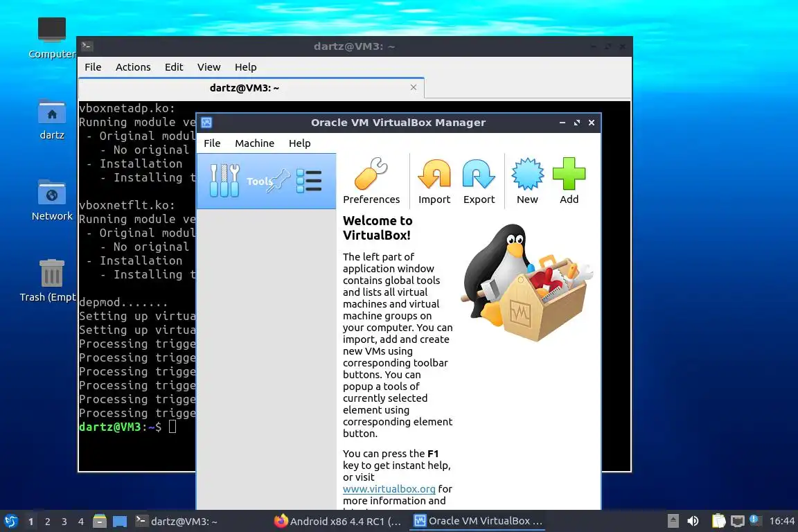Image resolution: width=798 pixels, height=532 pixels.
Task: Select the Tools item in the VirtualBox sidebar
Action: click(x=266, y=181)
